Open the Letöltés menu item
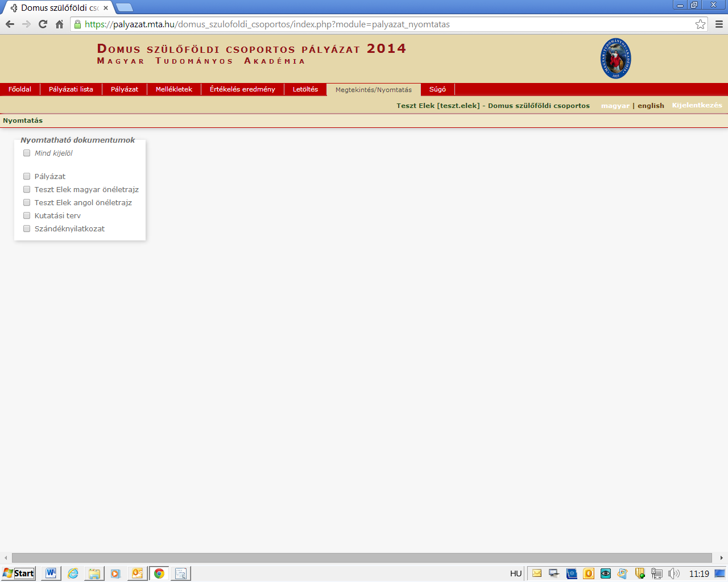The image size is (728, 582). coord(305,89)
